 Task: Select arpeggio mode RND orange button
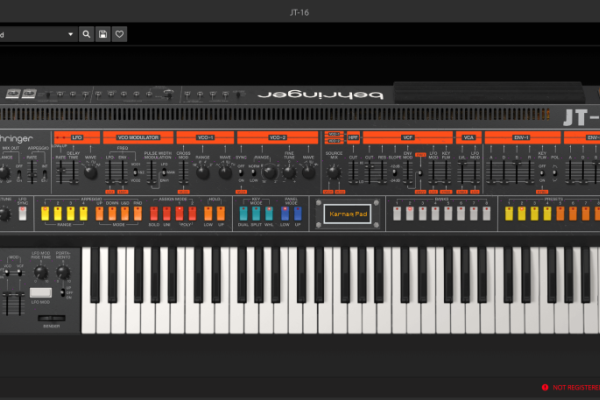tap(138, 214)
